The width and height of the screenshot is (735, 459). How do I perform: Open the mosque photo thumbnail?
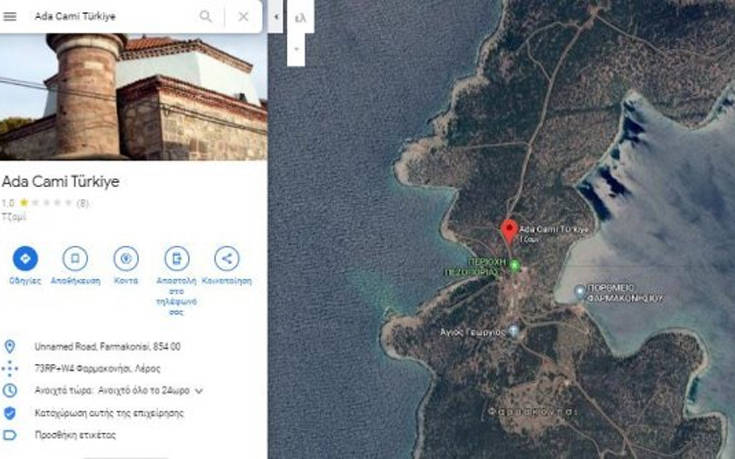(x=134, y=97)
